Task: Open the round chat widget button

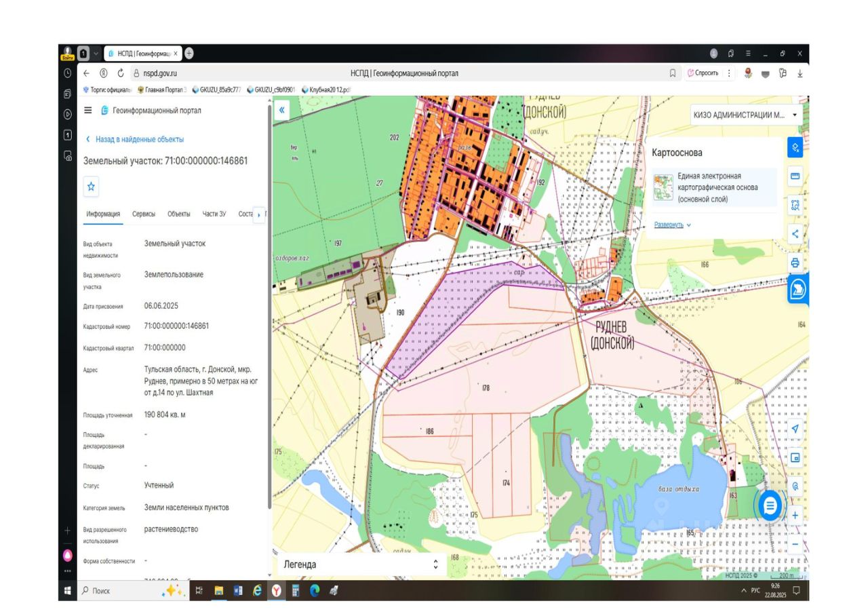Action: pos(770,505)
